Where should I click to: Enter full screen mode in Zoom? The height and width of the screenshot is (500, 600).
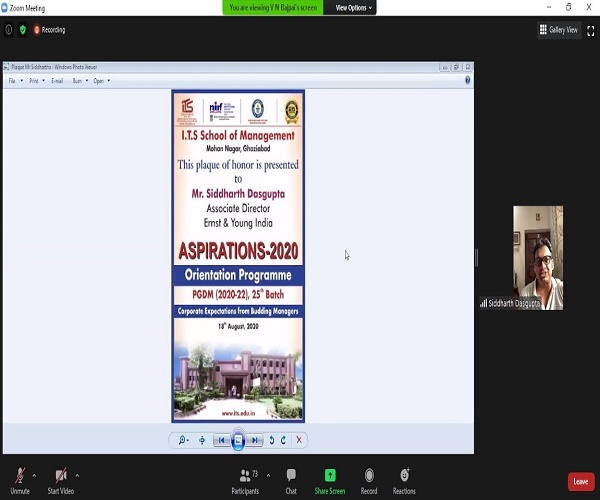pyautogui.click(x=590, y=31)
